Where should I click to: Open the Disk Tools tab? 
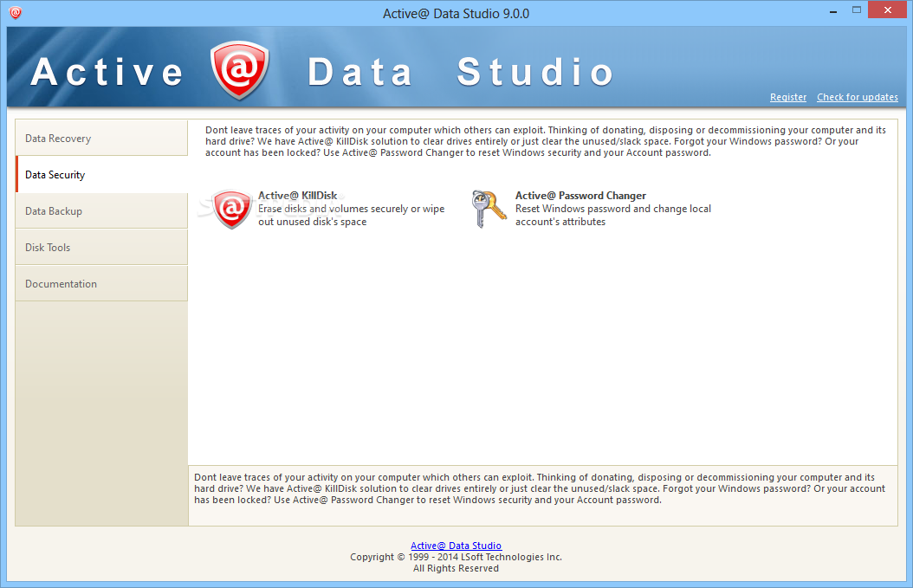tap(101, 247)
